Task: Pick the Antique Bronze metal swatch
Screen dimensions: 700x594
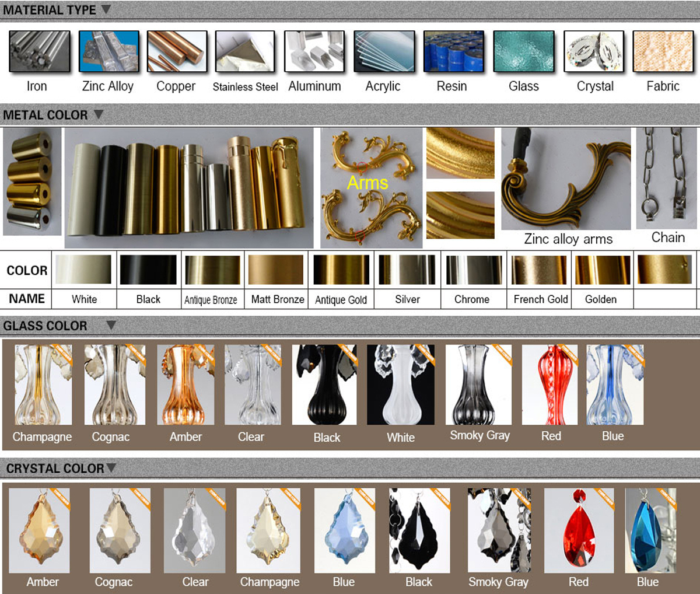Action: 212,270
